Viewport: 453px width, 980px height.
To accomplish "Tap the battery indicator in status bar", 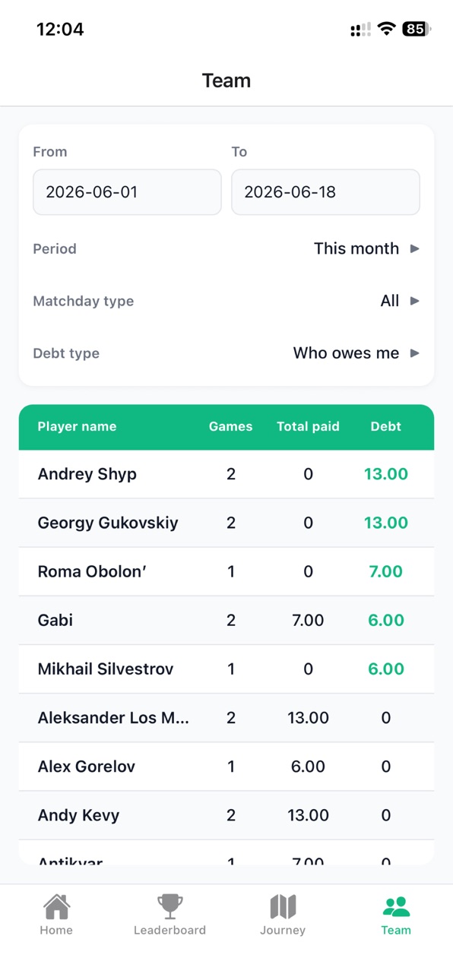I will [x=417, y=29].
